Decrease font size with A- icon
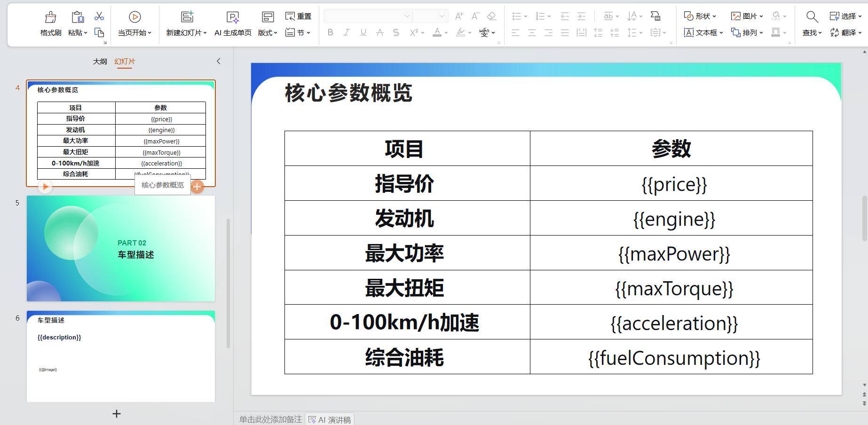The height and width of the screenshot is (425, 868). 475,16
